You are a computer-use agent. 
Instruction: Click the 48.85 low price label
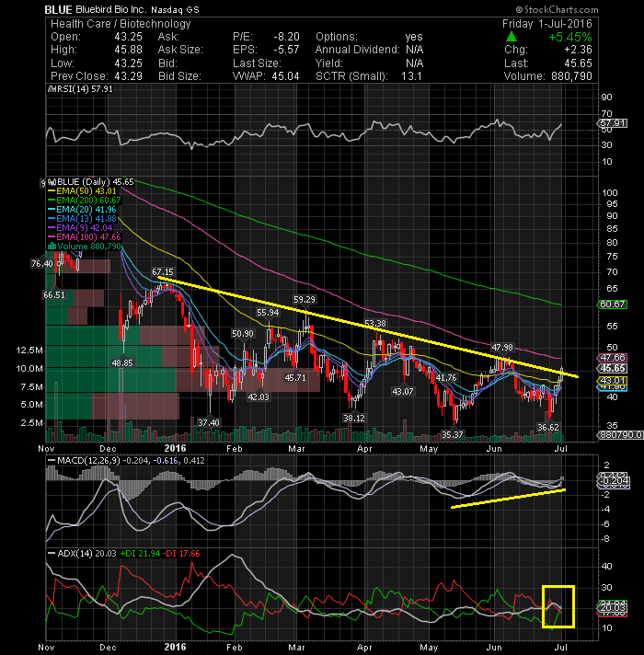click(122, 363)
